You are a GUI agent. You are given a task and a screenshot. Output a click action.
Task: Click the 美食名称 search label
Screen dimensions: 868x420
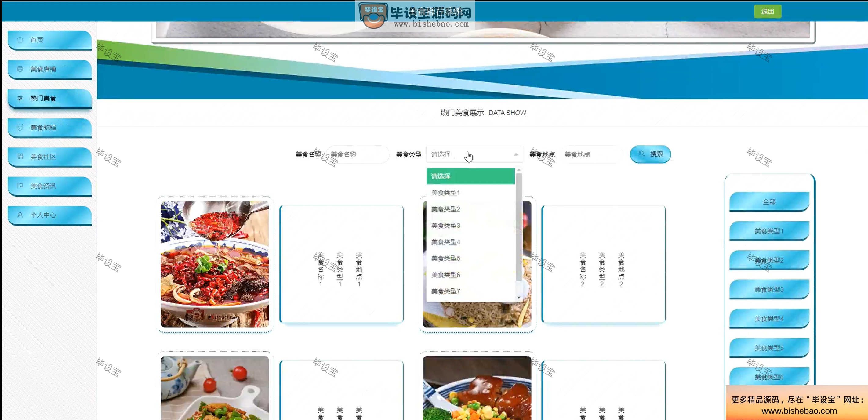308,154
